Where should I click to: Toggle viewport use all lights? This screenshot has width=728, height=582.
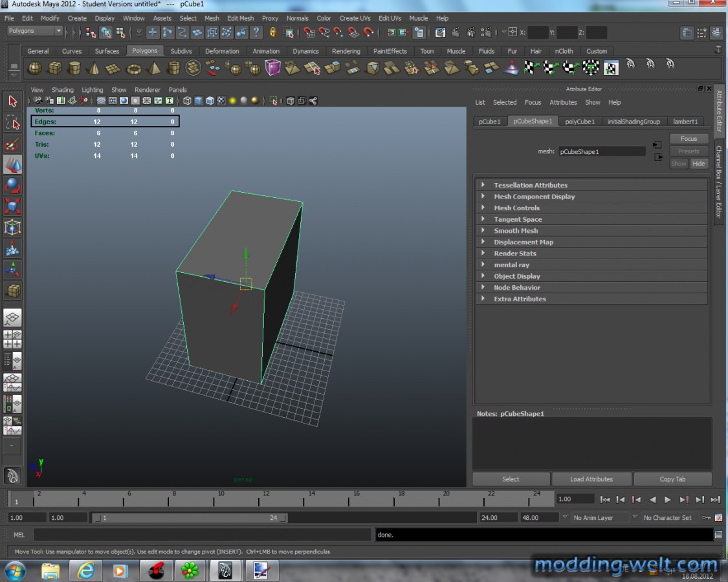[232, 101]
